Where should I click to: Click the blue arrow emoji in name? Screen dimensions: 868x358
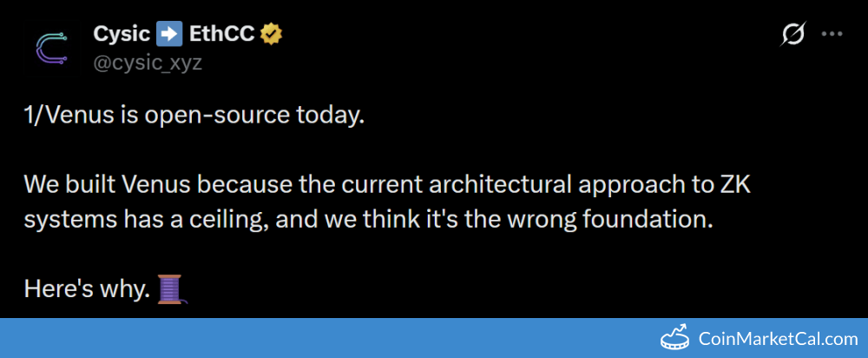coord(168,35)
